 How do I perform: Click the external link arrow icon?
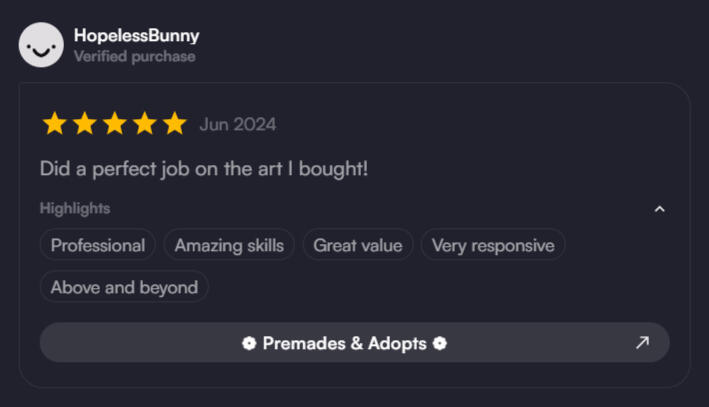coord(642,343)
